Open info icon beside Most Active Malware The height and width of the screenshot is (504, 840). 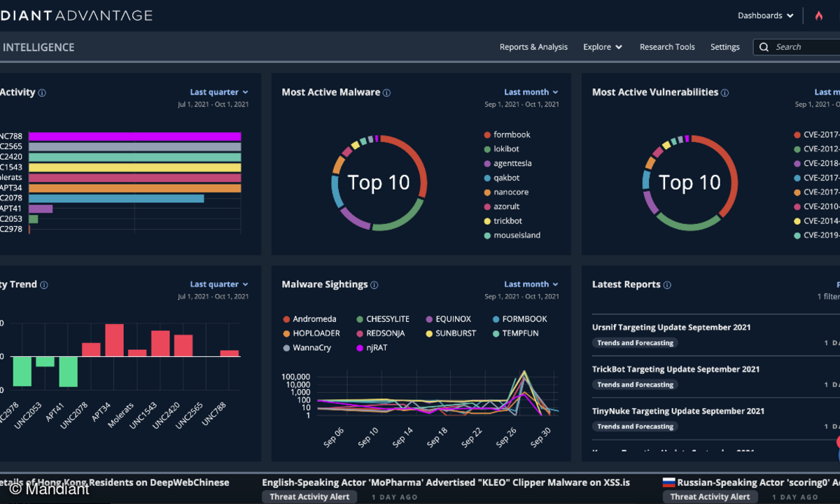387,92
